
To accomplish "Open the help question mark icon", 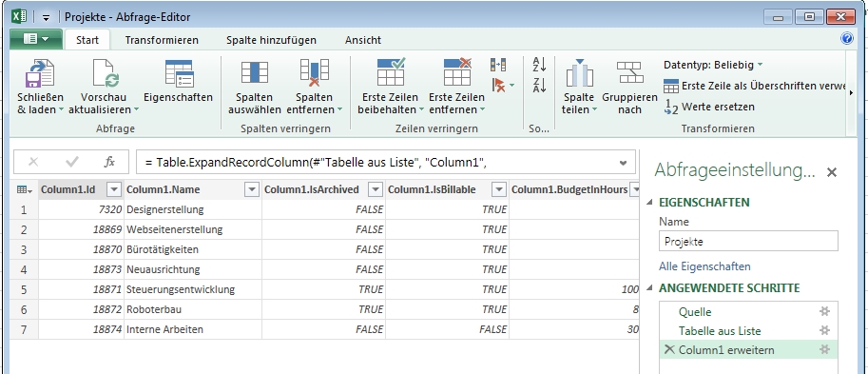I will [847, 38].
